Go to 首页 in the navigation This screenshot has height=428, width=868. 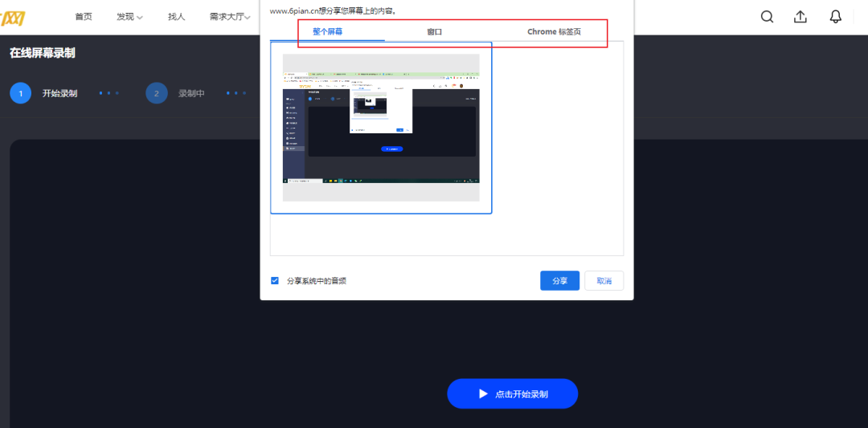pos(84,17)
